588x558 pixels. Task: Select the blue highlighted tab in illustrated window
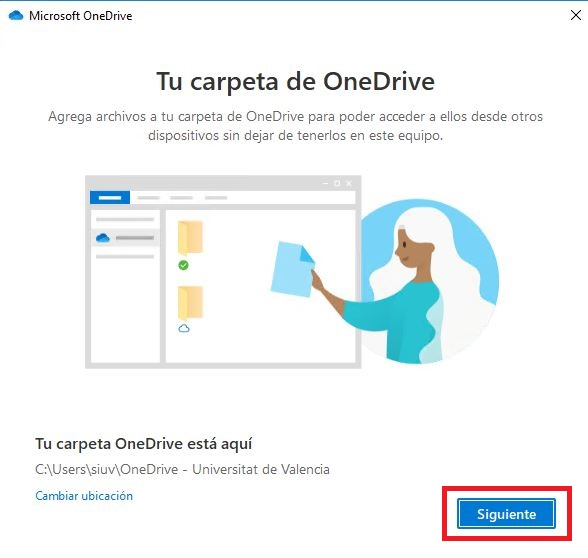point(110,198)
